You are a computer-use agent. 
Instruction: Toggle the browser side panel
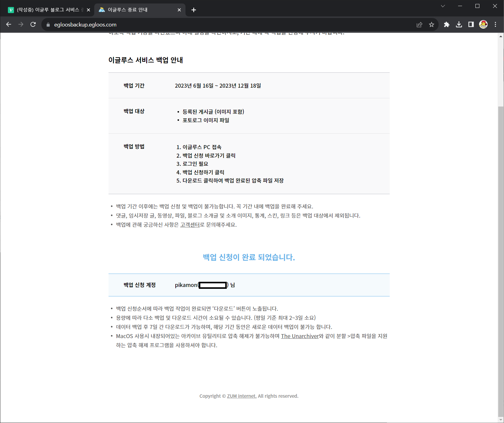pyautogui.click(x=471, y=24)
